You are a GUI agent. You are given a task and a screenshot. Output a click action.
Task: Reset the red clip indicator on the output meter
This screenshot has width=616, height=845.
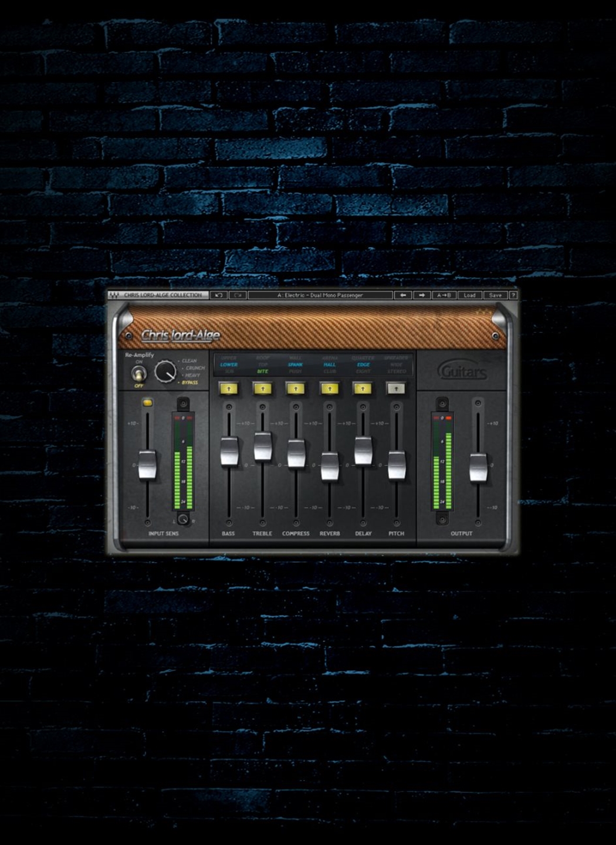click(449, 418)
